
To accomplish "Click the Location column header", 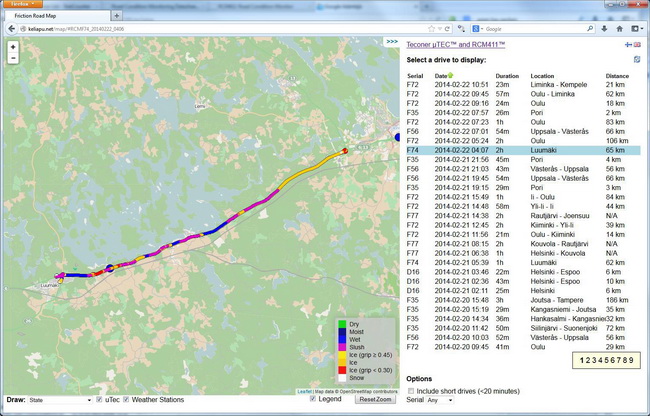I will pyautogui.click(x=542, y=76).
